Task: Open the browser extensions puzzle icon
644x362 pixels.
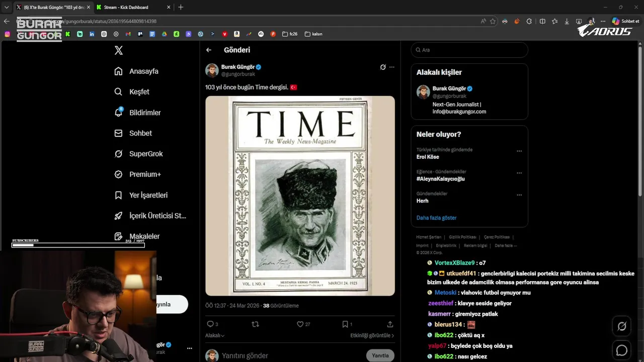Action: click(x=529, y=21)
